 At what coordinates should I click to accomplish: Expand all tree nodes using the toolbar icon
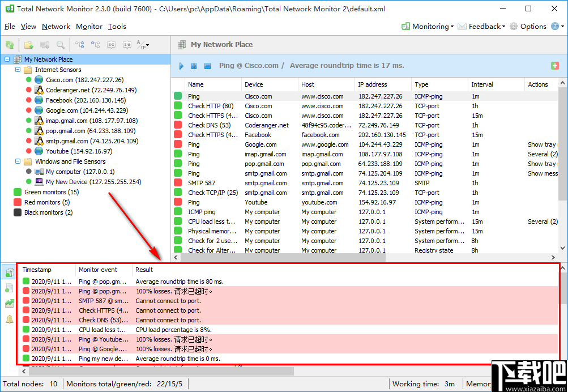[79, 45]
